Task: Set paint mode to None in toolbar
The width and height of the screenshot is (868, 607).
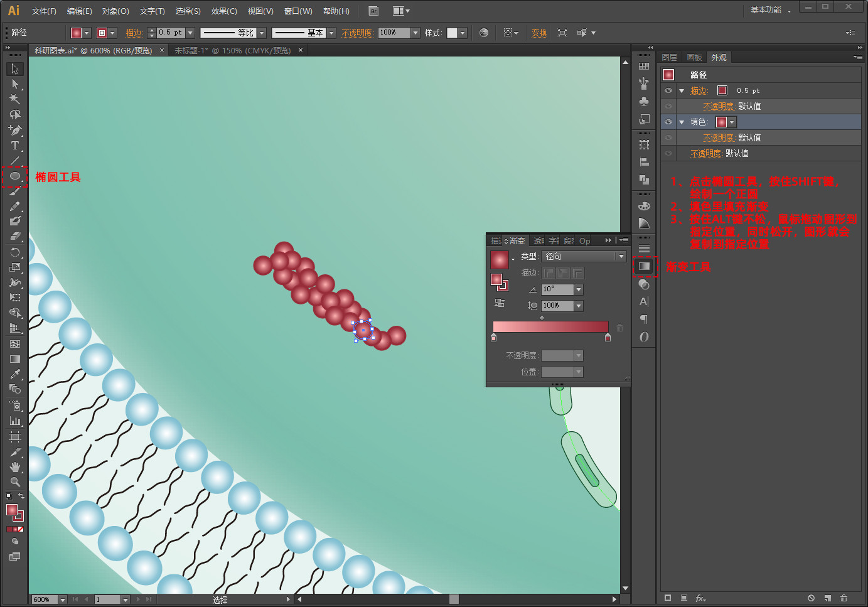Action: coord(21,529)
